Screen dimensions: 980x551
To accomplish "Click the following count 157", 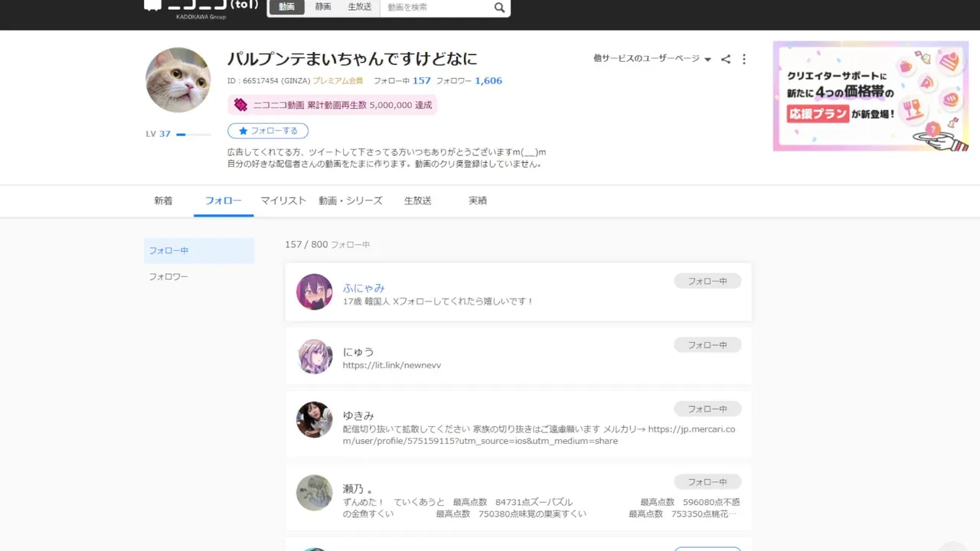I will 422,80.
